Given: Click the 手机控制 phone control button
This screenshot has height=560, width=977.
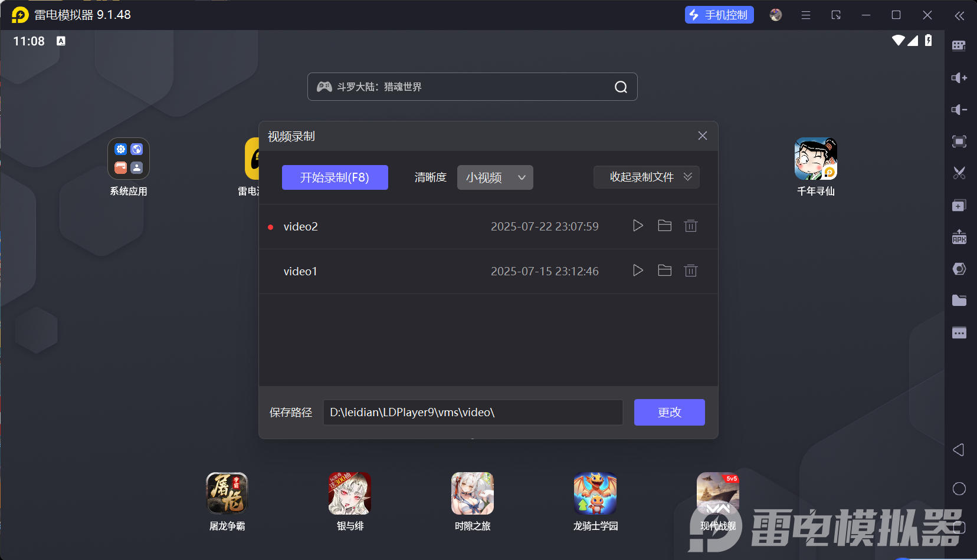Looking at the screenshot, I should 719,15.
